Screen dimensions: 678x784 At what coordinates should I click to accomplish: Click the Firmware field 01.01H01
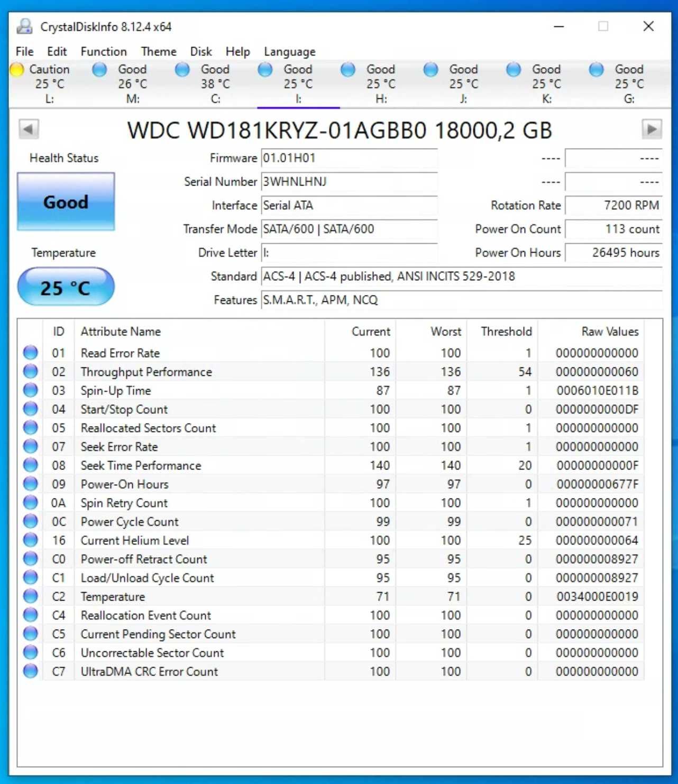[349, 158]
